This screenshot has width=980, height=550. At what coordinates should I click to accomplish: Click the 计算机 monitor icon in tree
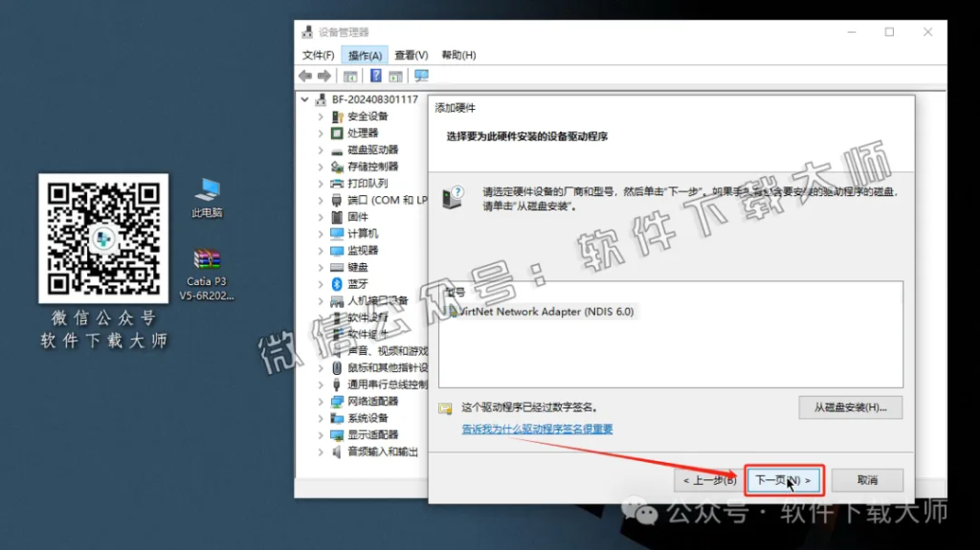coord(337,233)
